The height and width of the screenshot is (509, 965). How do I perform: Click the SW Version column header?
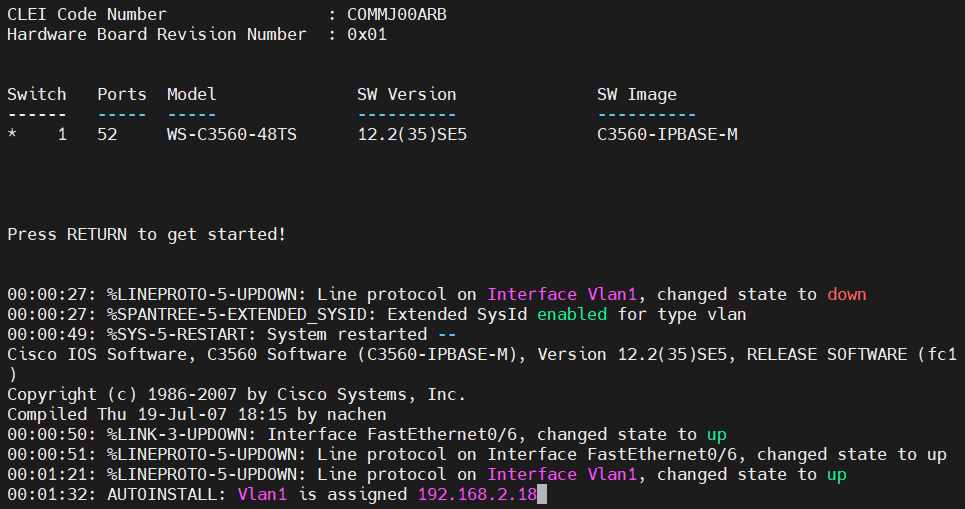tap(406, 94)
